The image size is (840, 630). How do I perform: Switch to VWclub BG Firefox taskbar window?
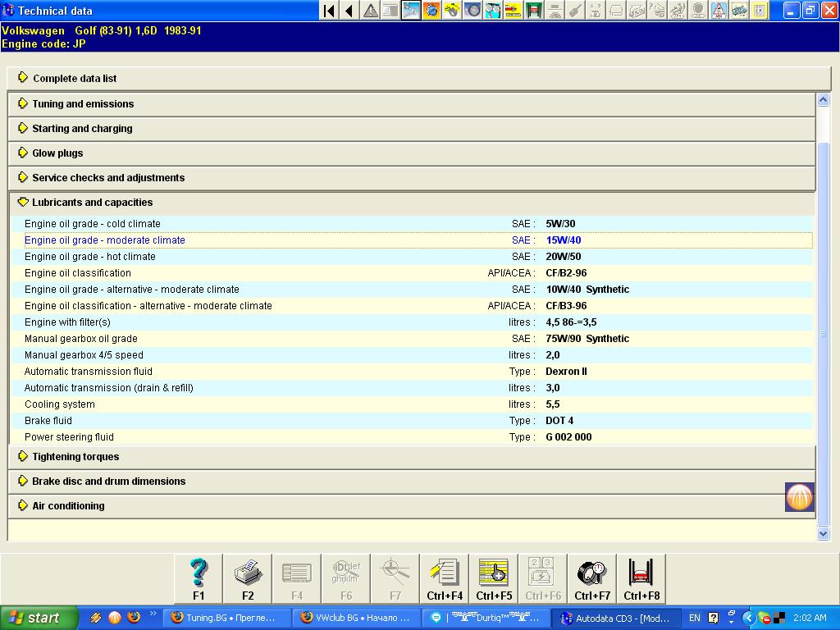[356, 618]
